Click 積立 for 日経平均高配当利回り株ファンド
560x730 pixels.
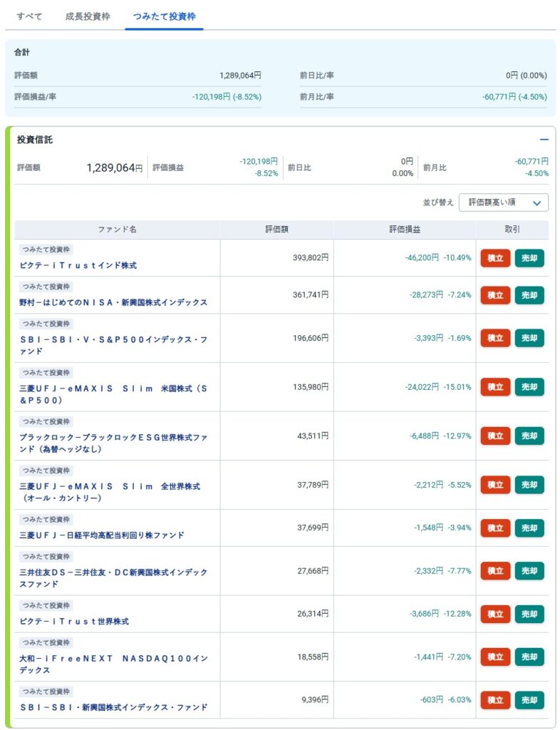click(x=495, y=528)
